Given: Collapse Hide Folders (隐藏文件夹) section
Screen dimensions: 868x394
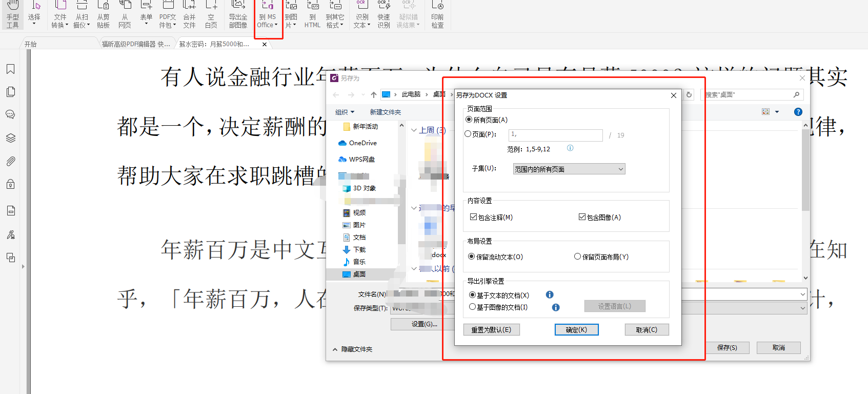Looking at the screenshot, I should click(x=353, y=349).
